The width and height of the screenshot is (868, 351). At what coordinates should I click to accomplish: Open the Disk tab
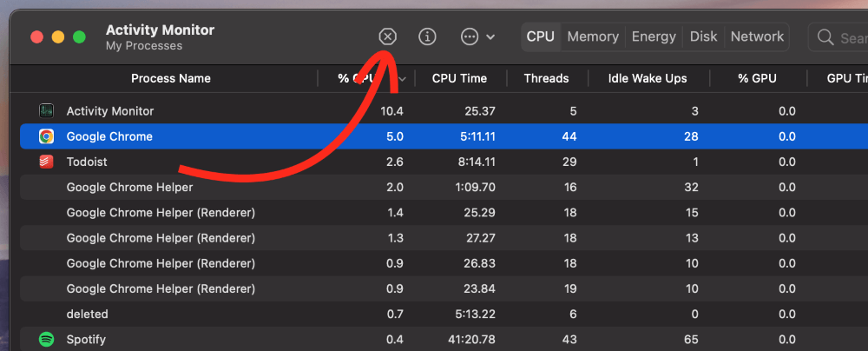click(703, 36)
